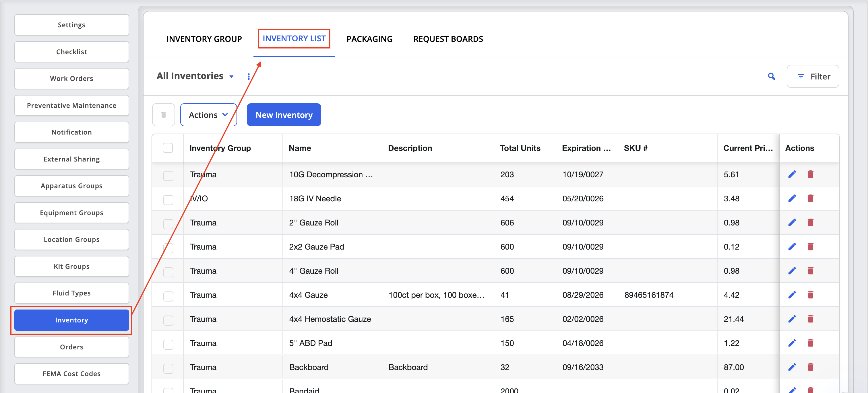Click the bulk delete trash icon button

(x=163, y=115)
